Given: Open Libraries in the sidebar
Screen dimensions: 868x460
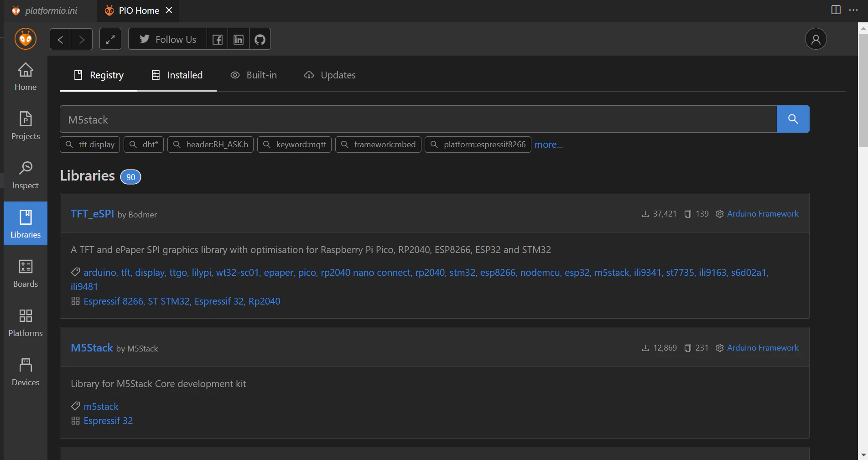Looking at the screenshot, I should click(26, 223).
